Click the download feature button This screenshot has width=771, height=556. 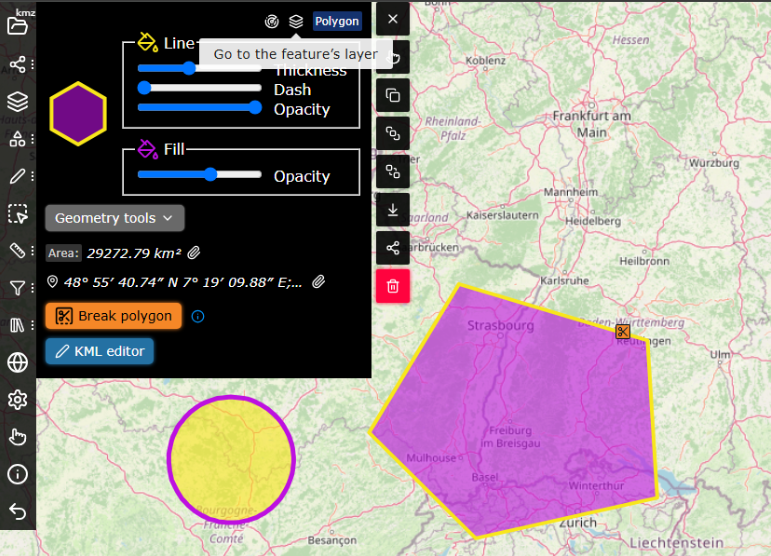(x=392, y=210)
